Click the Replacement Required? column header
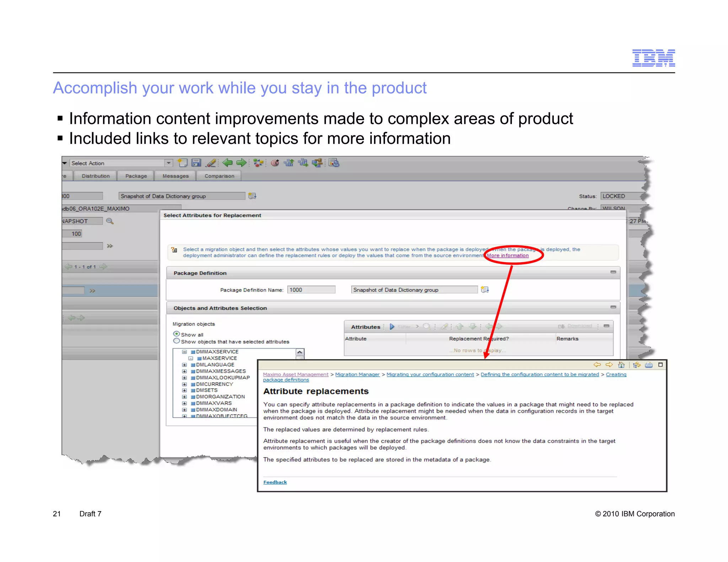728x562 pixels. tap(479, 339)
